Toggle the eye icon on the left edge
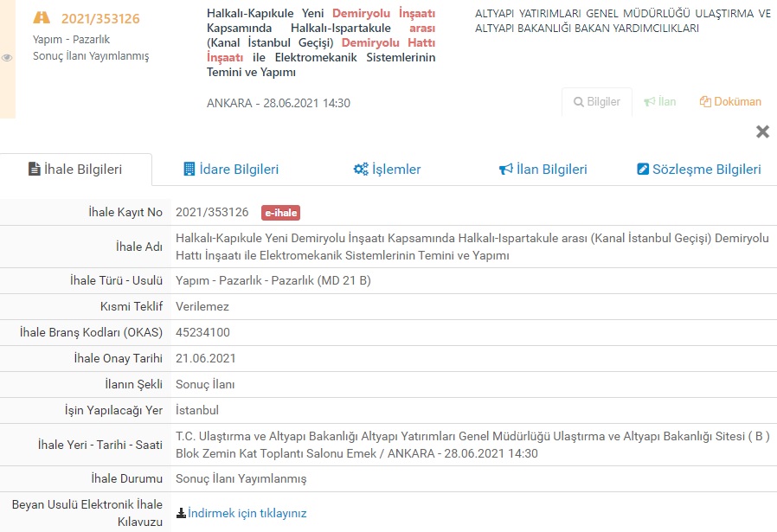This screenshot has width=777, height=532. 7,58
